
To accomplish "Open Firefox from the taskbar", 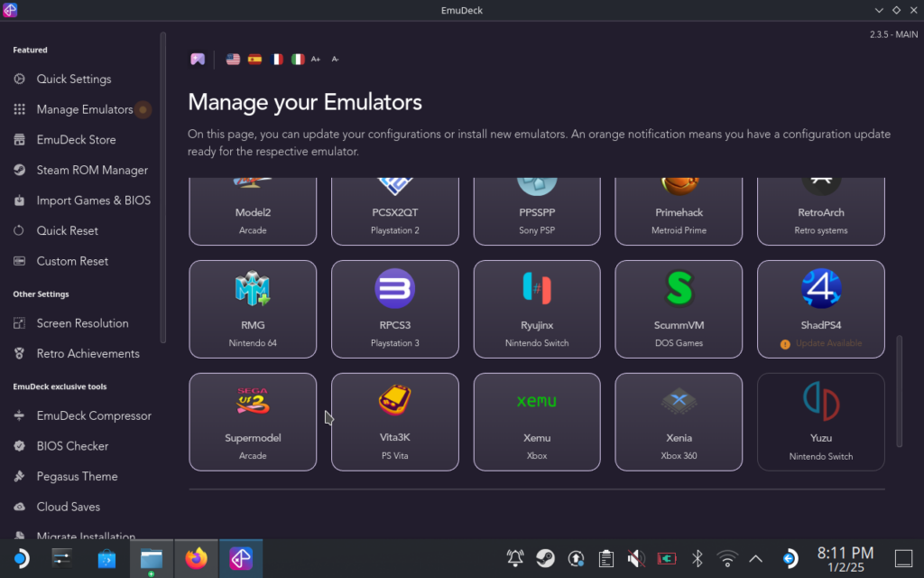I will 196,558.
